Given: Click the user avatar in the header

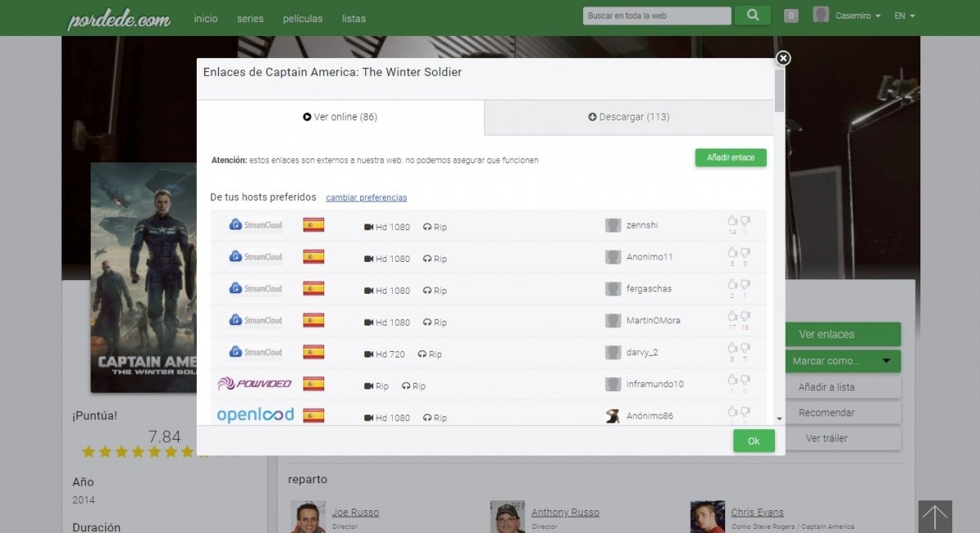Looking at the screenshot, I should click(x=821, y=15).
